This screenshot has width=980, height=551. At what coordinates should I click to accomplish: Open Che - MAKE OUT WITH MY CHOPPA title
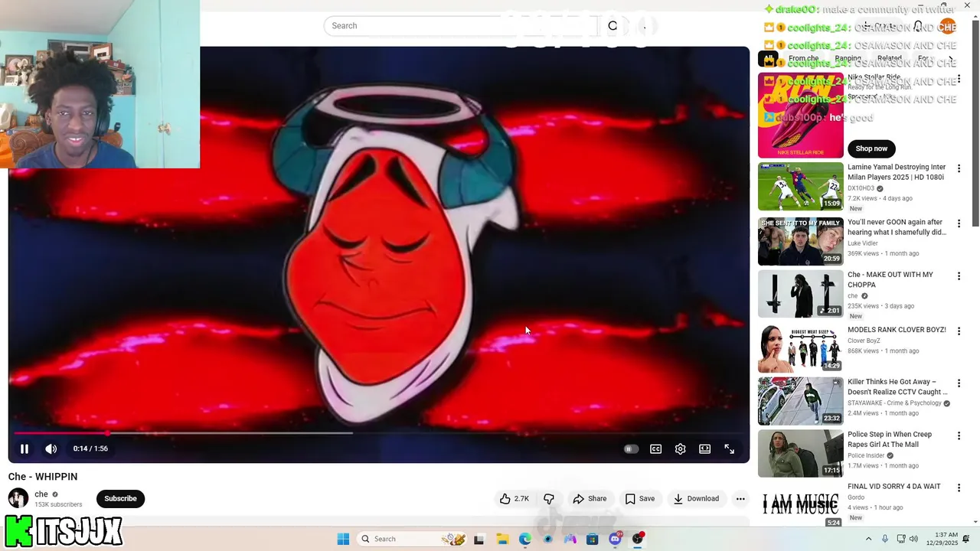[x=890, y=279]
